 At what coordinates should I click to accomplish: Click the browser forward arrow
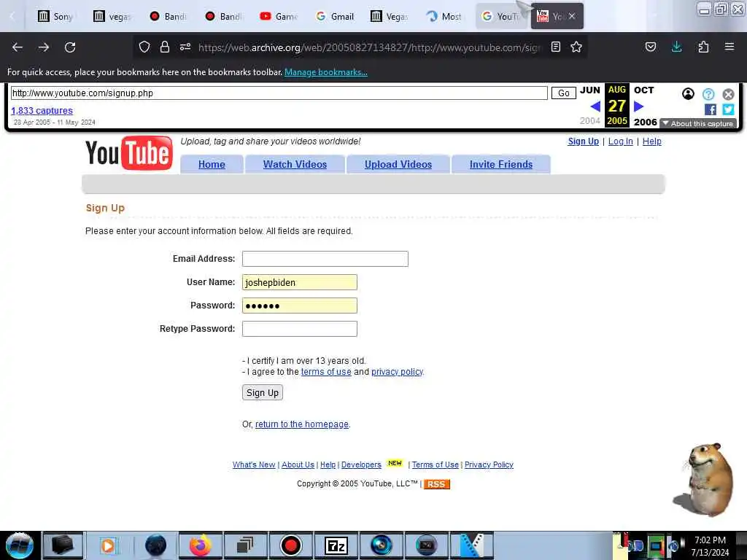coord(44,47)
